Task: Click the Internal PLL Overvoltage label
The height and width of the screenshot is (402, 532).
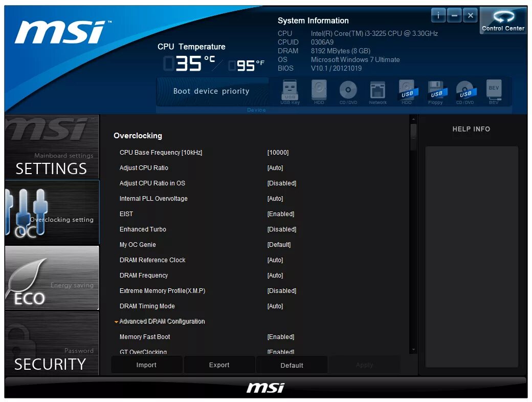Action: pyautogui.click(x=153, y=199)
